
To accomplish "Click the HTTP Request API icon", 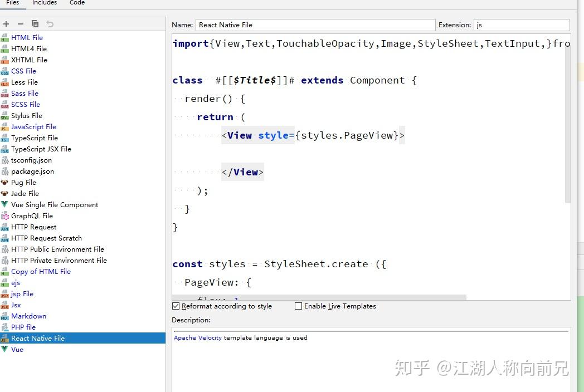I will (4, 227).
